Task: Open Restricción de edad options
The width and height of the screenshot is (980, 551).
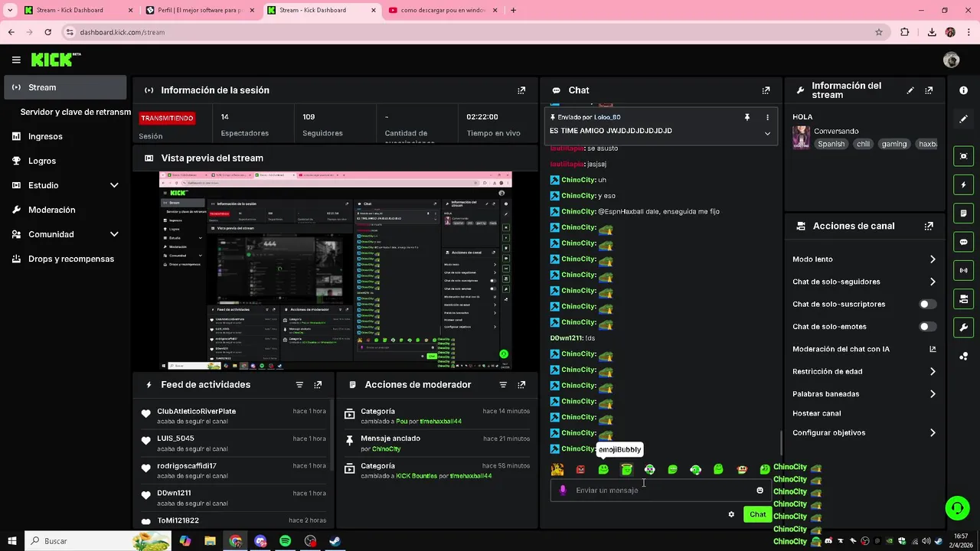Action: tap(864, 372)
